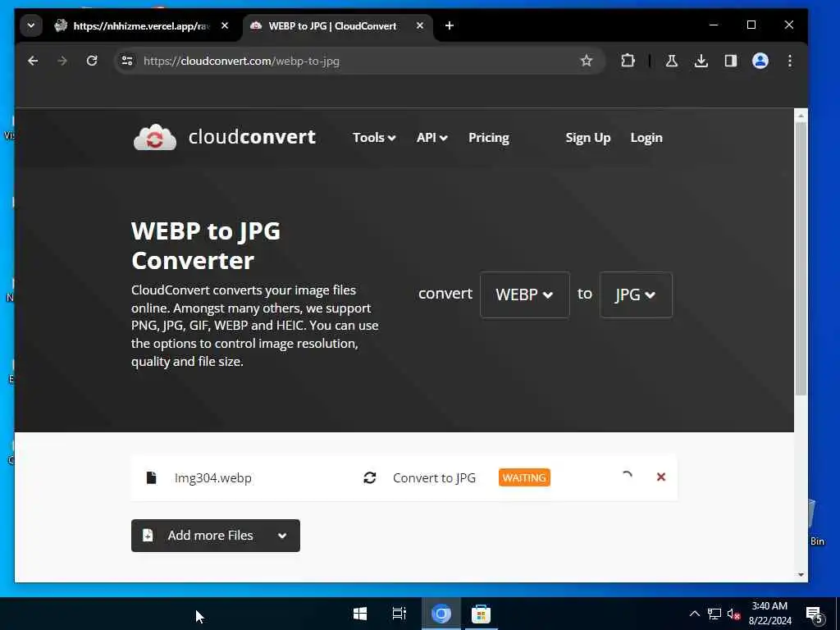The image size is (840, 630).
Task: Open a new tab with plus button
Action: (x=450, y=25)
